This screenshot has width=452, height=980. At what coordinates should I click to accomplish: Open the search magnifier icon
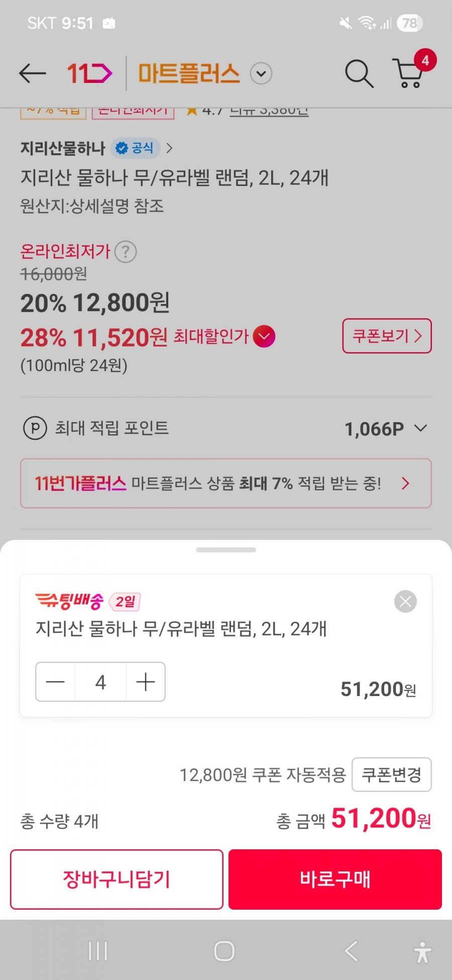coord(359,73)
